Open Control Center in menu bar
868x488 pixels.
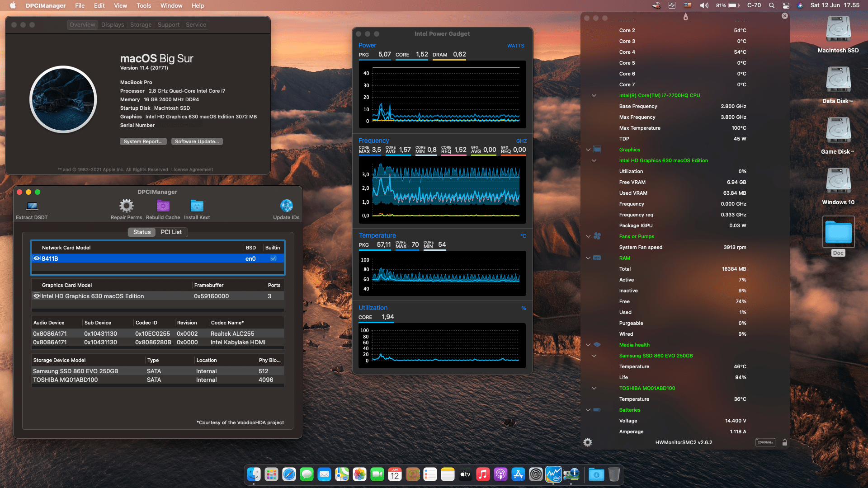point(786,5)
